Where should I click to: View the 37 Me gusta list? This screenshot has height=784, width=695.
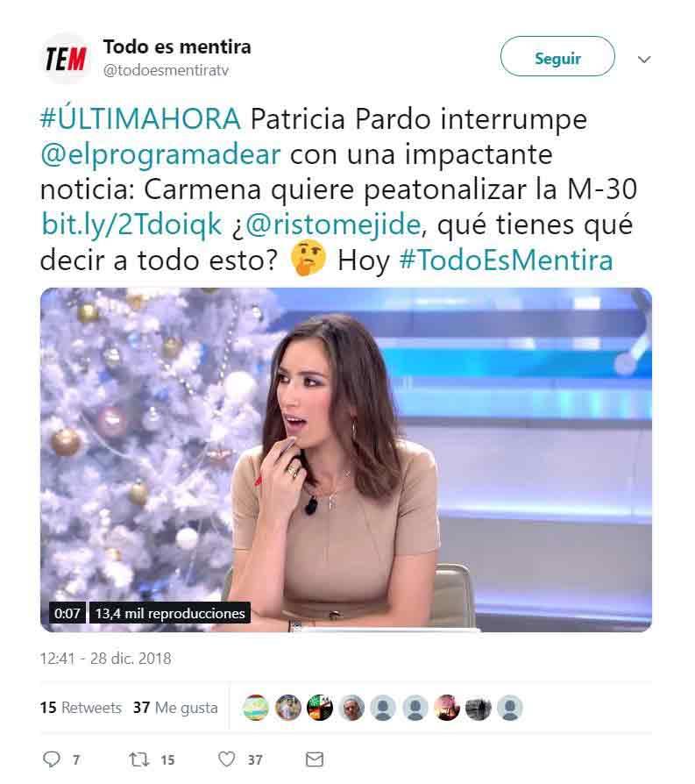click(x=175, y=708)
